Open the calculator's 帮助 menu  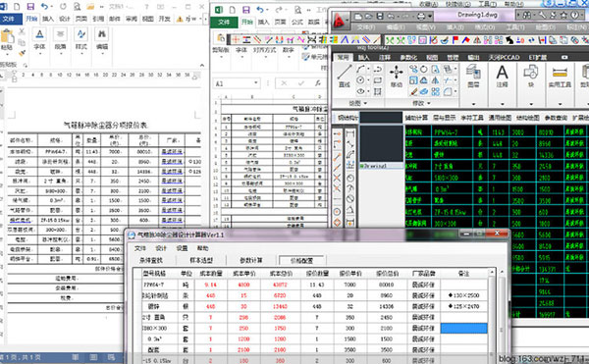[x=203, y=248]
